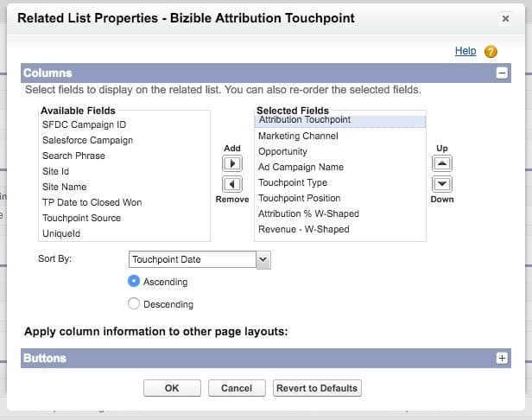Screen dimensions: 532x420
Task: Click the Remove left-arrow button
Action: click(x=232, y=184)
